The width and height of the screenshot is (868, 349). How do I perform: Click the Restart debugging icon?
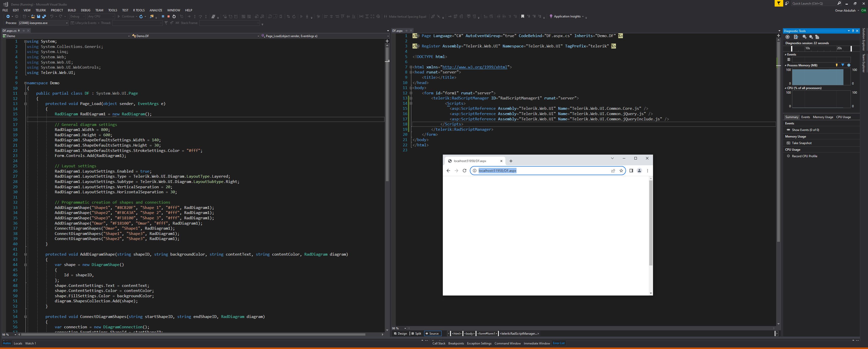pyautogui.click(x=174, y=16)
